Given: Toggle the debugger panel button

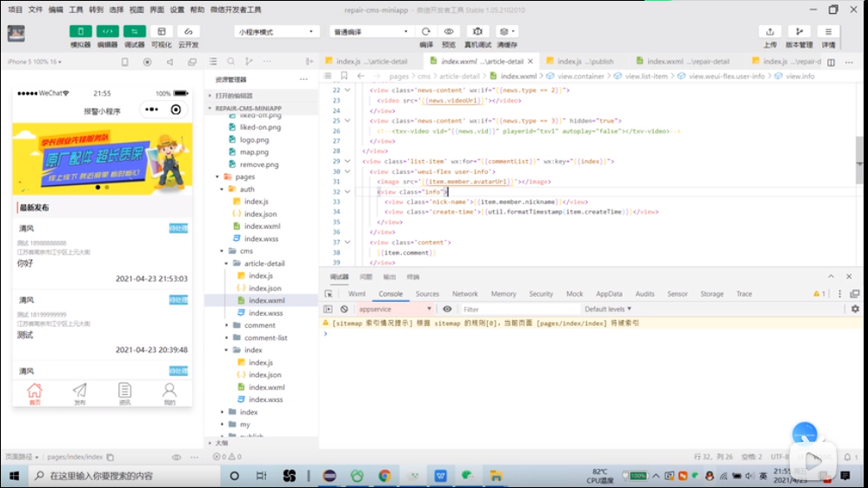Looking at the screenshot, I should pos(135,31).
